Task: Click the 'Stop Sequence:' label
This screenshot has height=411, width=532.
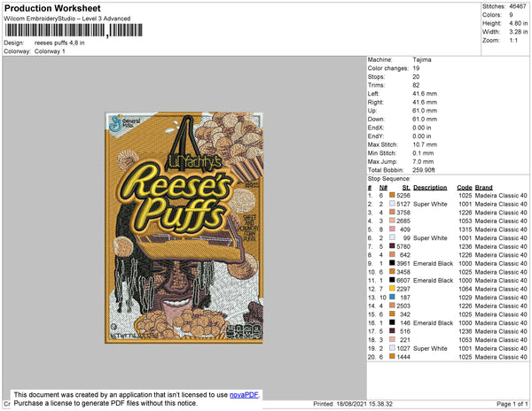Action: pos(389,179)
